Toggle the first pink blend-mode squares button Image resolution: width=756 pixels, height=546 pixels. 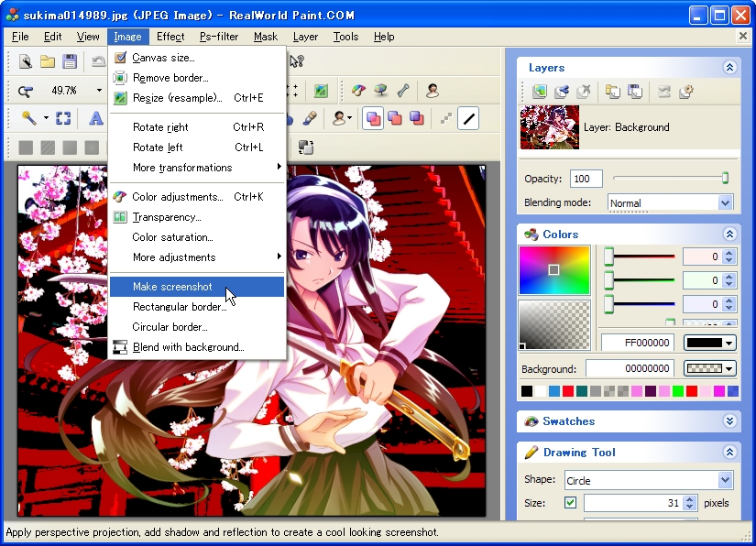[x=374, y=118]
